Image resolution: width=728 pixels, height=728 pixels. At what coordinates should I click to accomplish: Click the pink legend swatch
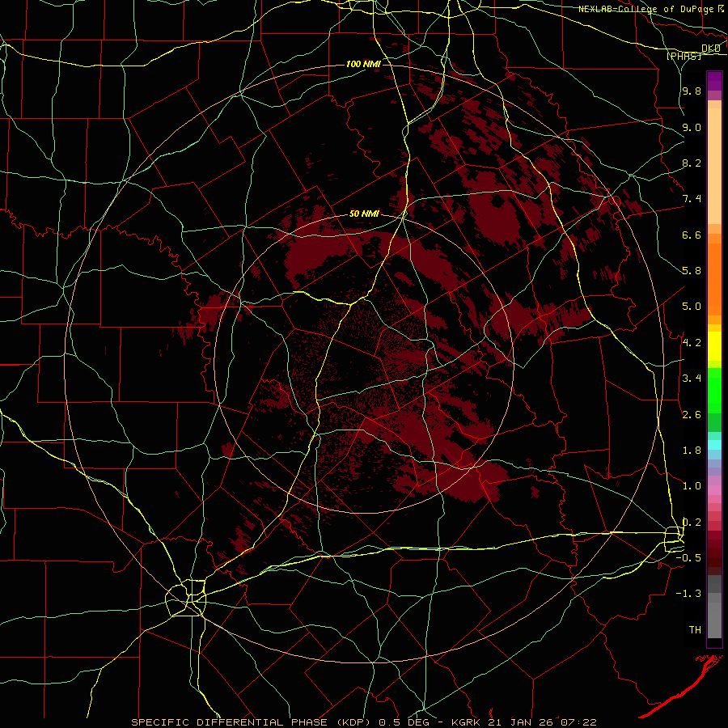714,490
